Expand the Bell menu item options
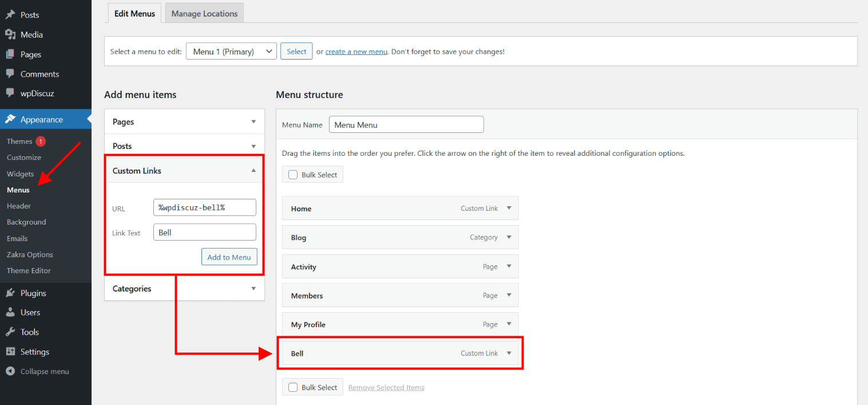The image size is (868, 405). 509,353
